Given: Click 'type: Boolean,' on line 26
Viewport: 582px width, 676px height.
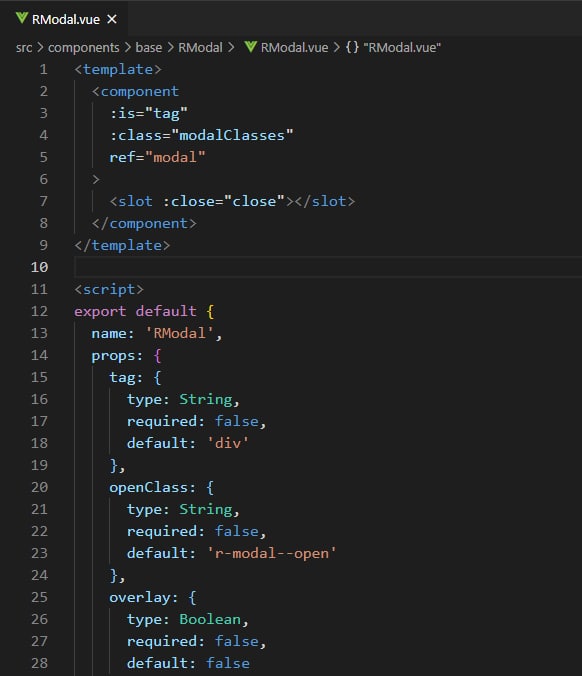Looking at the screenshot, I should tap(188, 620).
